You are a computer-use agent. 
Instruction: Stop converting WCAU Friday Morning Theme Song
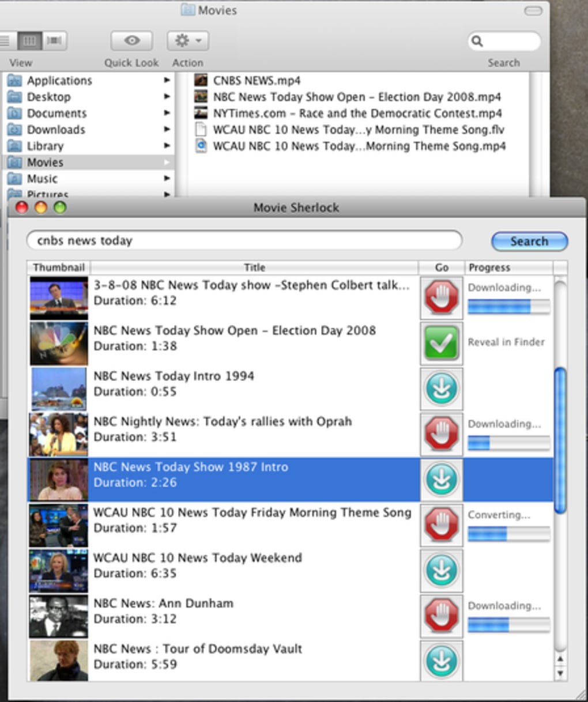[x=442, y=525]
